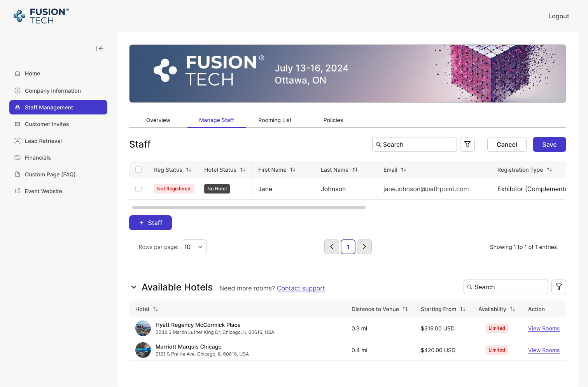Open Home in the sidebar
The image size is (588, 387).
coord(58,74)
